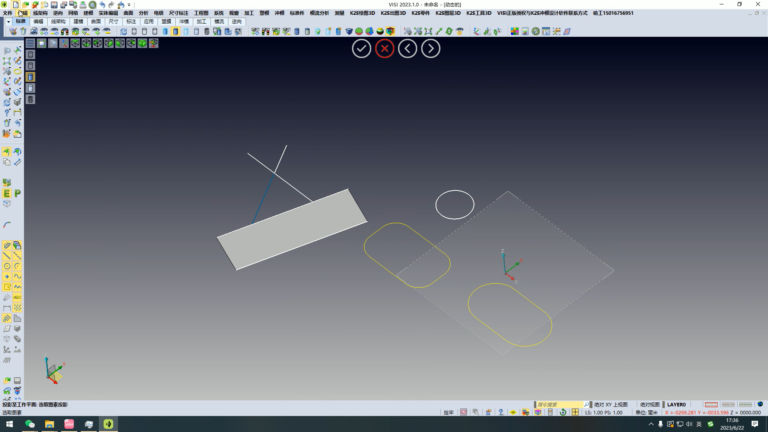
Task: Click the coordinate readout X Y Z
Action: pyautogui.click(x=713, y=412)
